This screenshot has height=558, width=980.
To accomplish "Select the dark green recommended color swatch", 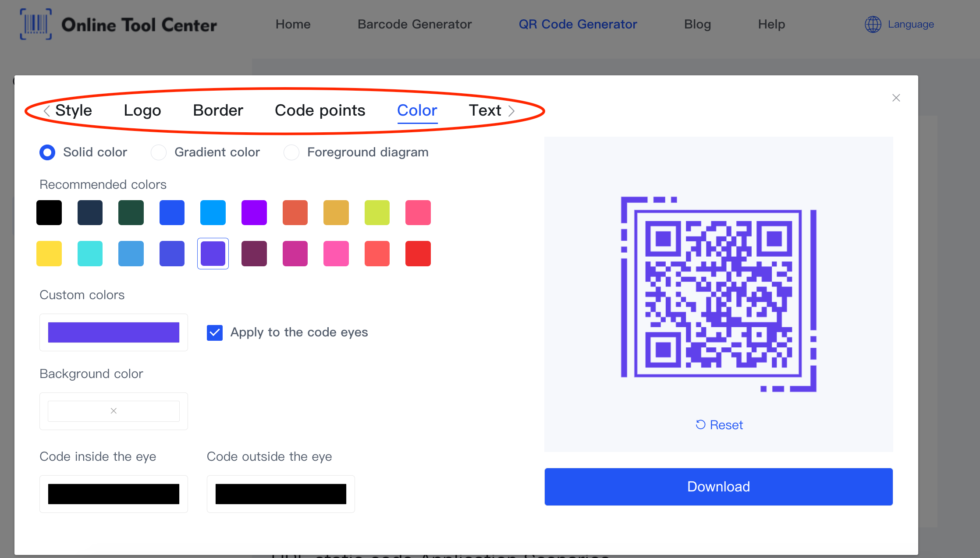I will (131, 212).
